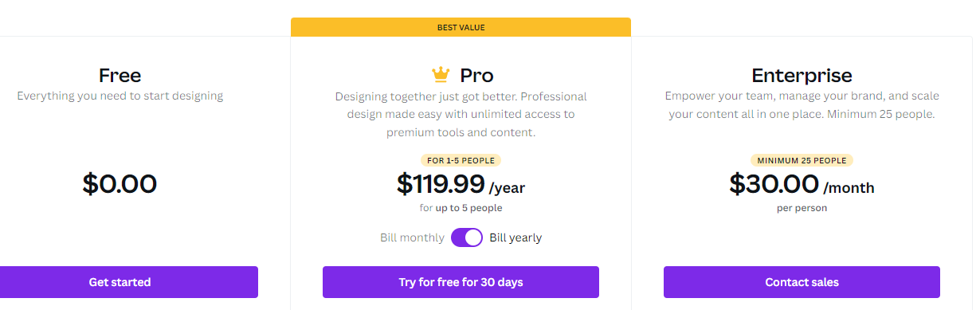
Task: Select the Bill monthly label
Action: (412, 237)
